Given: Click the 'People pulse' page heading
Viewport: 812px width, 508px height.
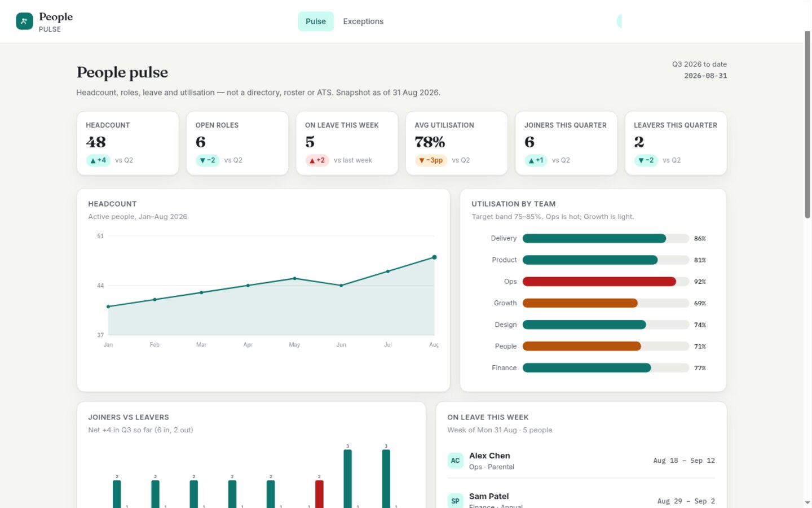Looking at the screenshot, I should click(x=122, y=72).
